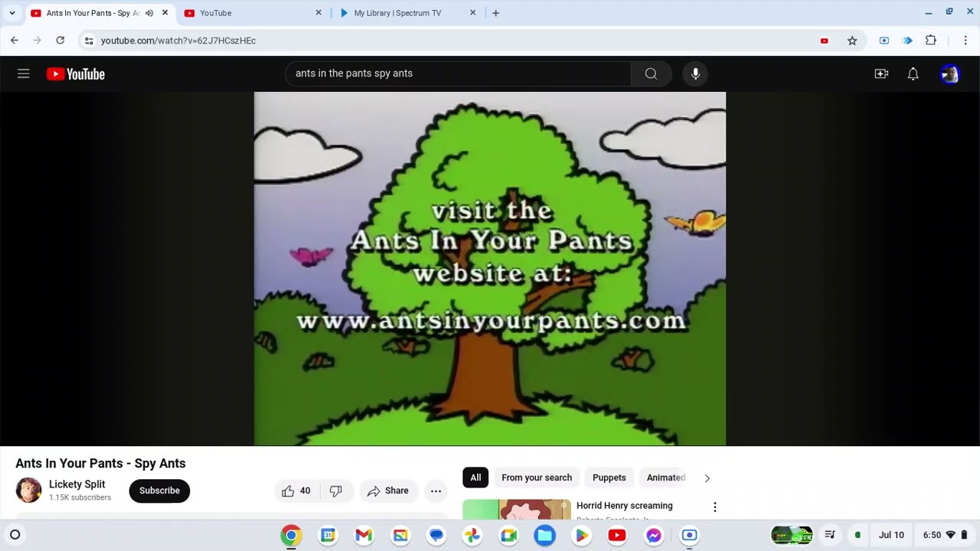Close the second YouTube tab
The width and height of the screenshot is (980, 551).
pos(318,13)
